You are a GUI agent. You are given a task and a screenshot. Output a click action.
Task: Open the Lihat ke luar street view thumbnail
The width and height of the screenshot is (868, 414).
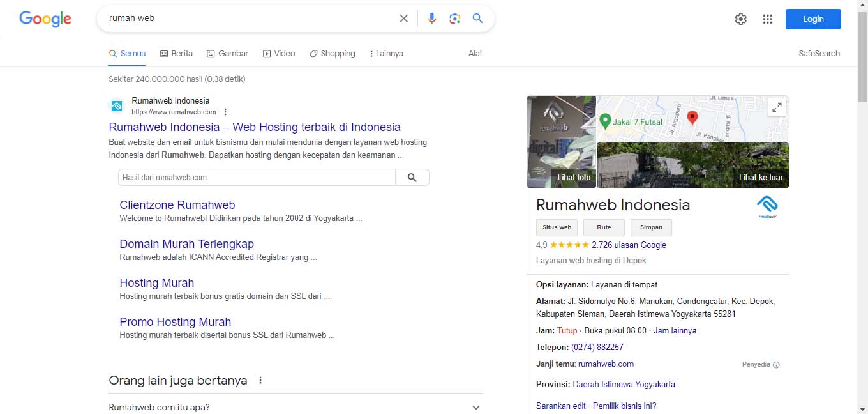(x=692, y=165)
